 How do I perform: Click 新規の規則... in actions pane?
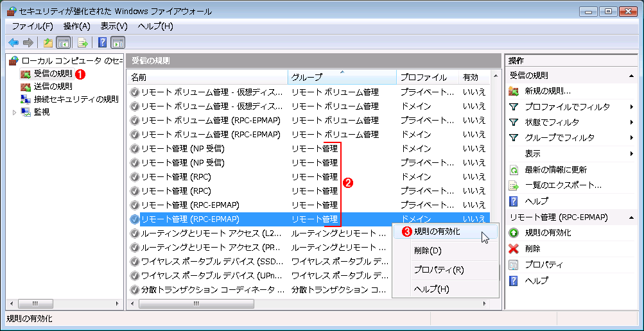tap(548, 91)
